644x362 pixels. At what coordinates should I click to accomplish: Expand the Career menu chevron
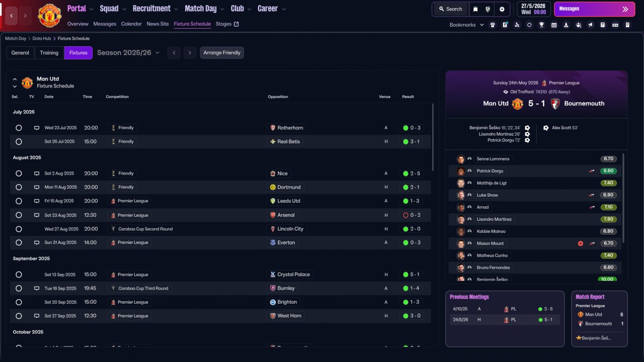click(x=284, y=9)
